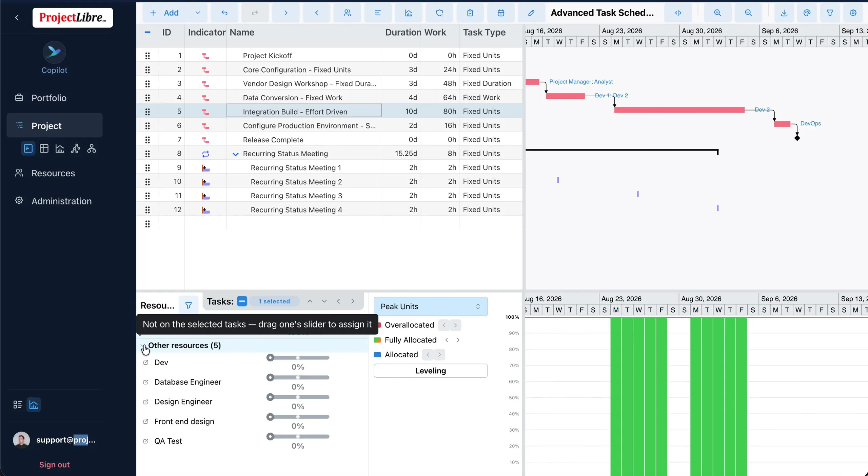The image size is (868, 476).
Task: Open resource assignment people icon in toolbar
Action: pos(347,13)
